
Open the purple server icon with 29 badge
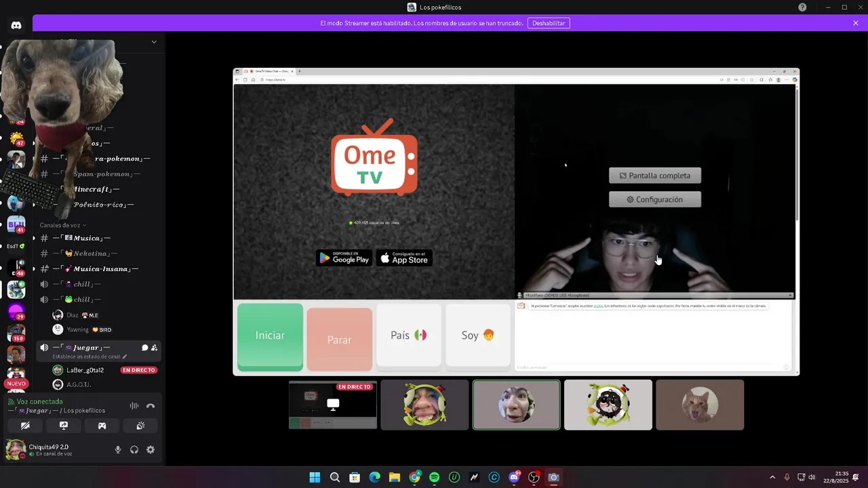pos(16,312)
